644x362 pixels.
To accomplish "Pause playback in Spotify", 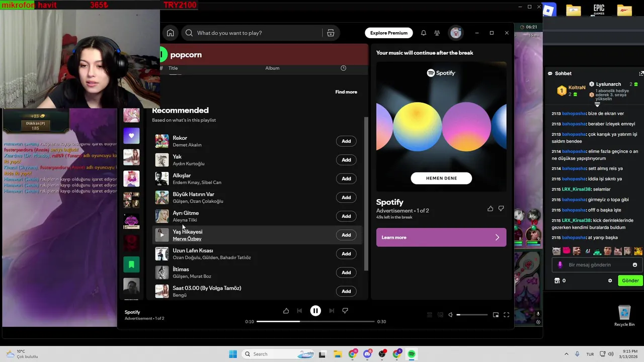I will [x=315, y=311].
